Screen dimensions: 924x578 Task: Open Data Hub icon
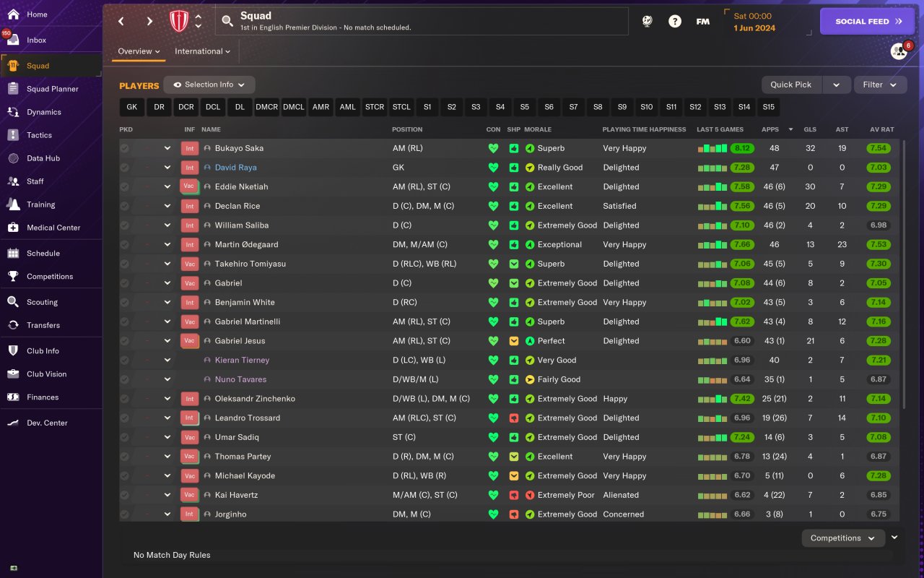[x=13, y=158]
